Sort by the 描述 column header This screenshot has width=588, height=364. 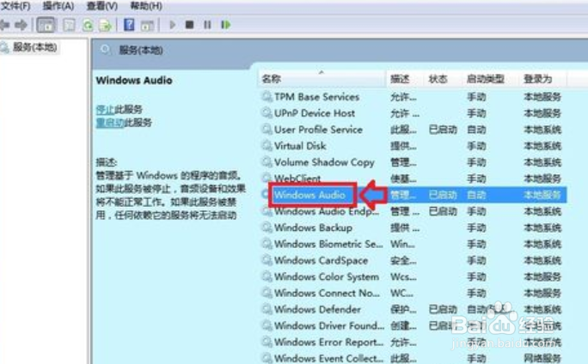point(406,79)
